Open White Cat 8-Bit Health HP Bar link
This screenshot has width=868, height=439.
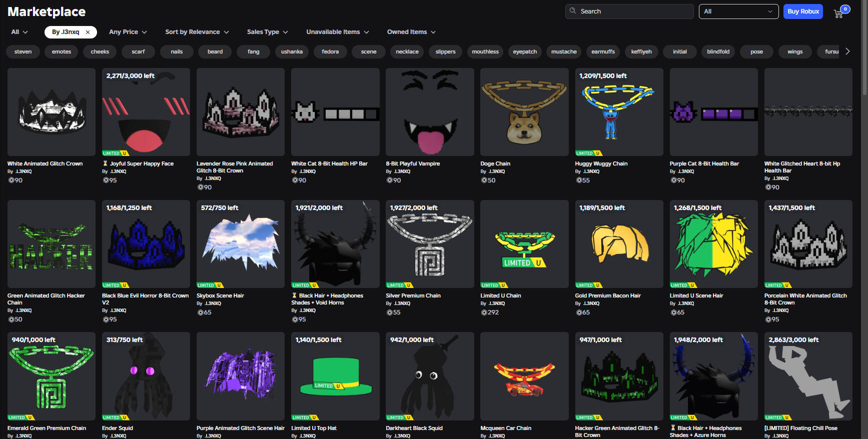tap(329, 163)
